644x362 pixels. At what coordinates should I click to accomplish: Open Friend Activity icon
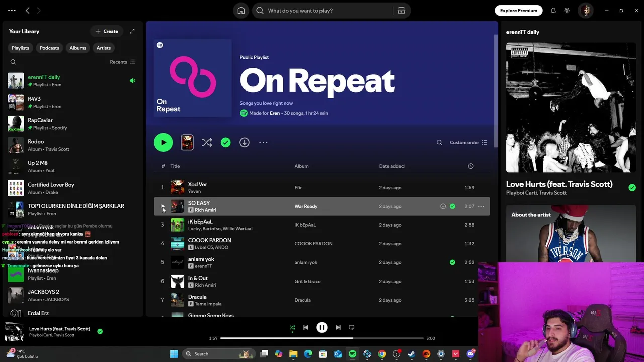click(567, 11)
